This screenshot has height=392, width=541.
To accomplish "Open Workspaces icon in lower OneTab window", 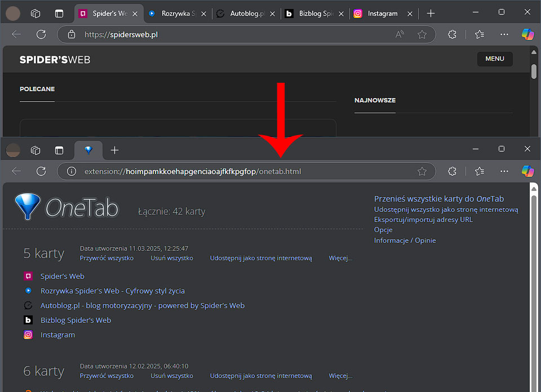I will coord(36,150).
